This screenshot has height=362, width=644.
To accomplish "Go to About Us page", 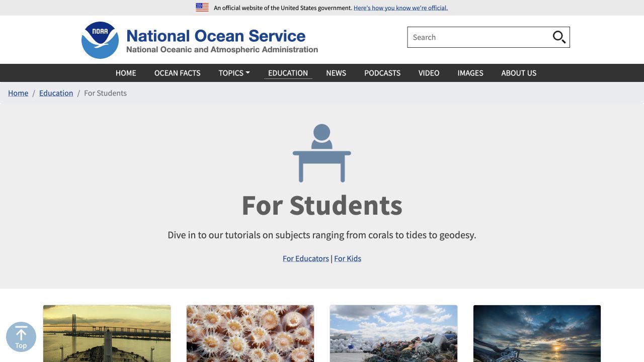I will 519,73.
